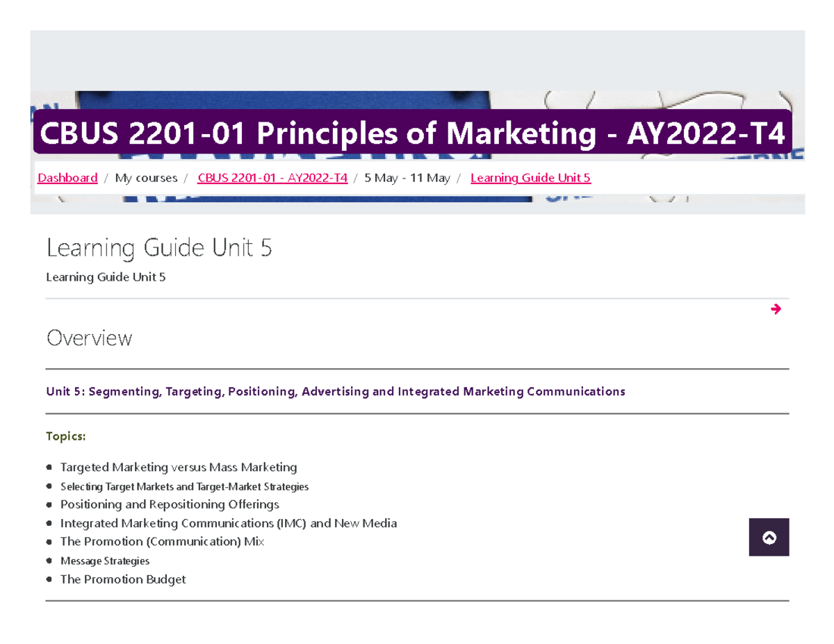Click the scroll-to-top chevron icon
Screen dimensions: 834x644
coord(769,537)
